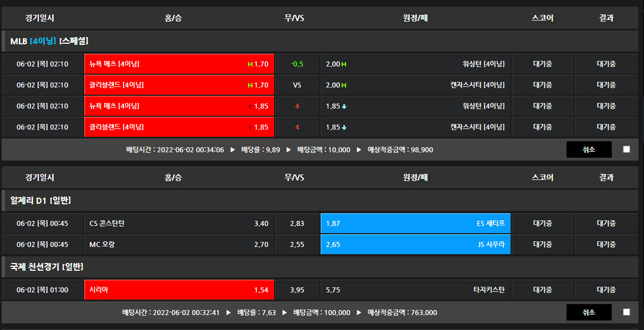Click the down arrow beside 1.85 in 워싱턴 row
The width and height of the screenshot is (644, 330).
(344, 106)
